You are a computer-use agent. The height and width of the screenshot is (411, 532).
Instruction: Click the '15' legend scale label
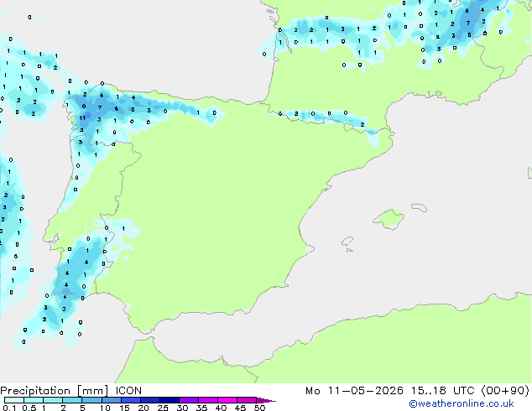(x=124, y=408)
